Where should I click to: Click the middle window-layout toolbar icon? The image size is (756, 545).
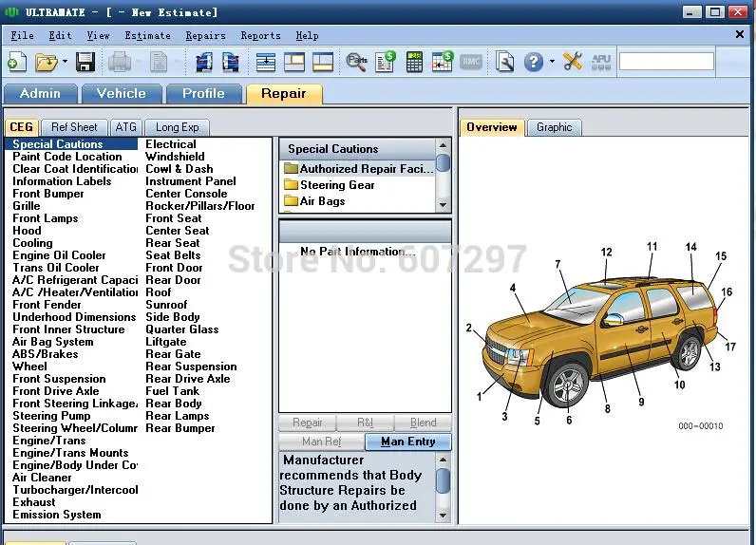tap(294, 62)
